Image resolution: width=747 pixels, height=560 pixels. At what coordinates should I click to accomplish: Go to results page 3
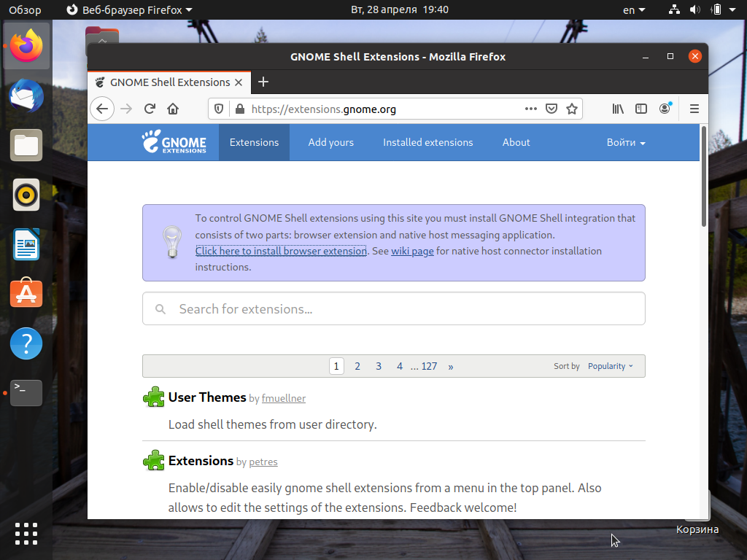pyautogui.click(x=379, y=366)
